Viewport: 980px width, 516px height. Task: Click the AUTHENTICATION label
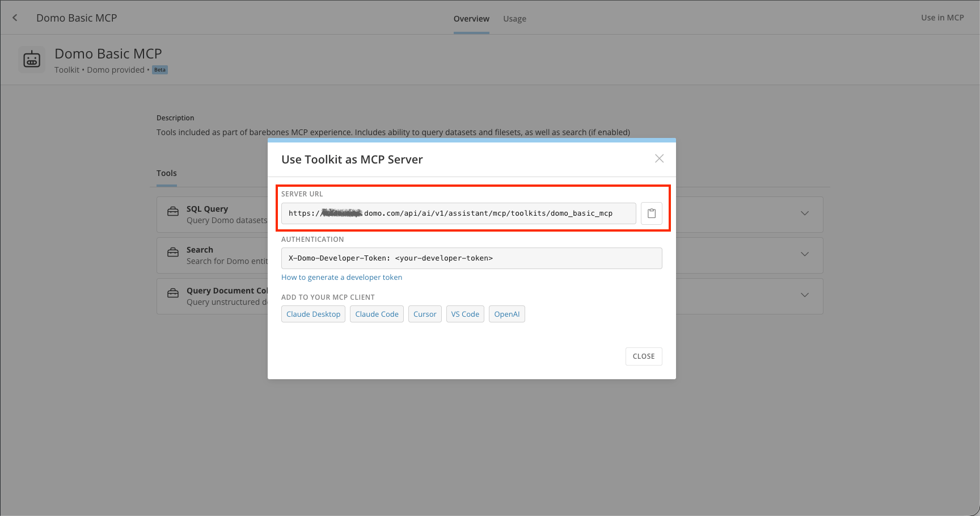[312, 240]
